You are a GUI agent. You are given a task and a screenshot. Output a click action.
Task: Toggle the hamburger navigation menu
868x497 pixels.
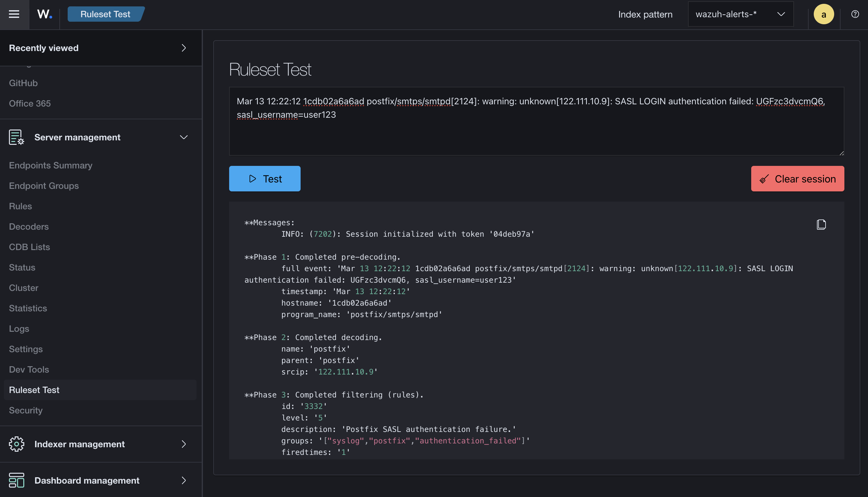(x=14, y=14)
